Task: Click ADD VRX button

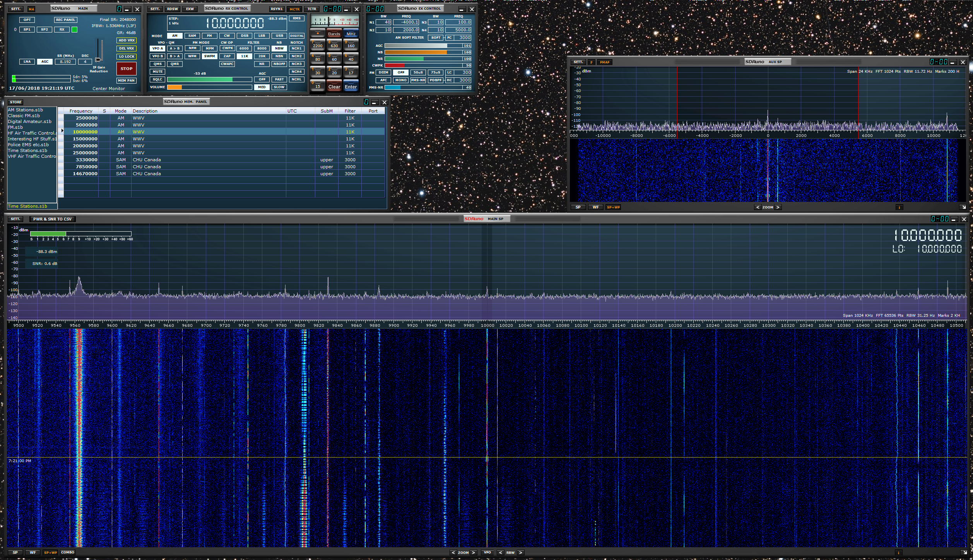Action: [x=127, y=40]
